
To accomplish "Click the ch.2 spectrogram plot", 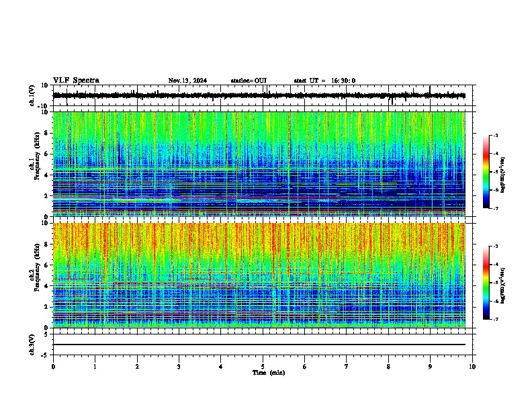I will 259,275.
